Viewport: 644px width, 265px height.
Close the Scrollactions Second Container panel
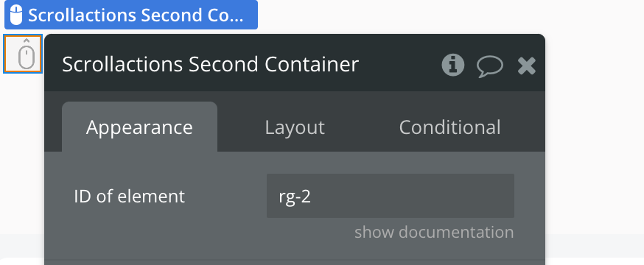[x=527, y=66]
